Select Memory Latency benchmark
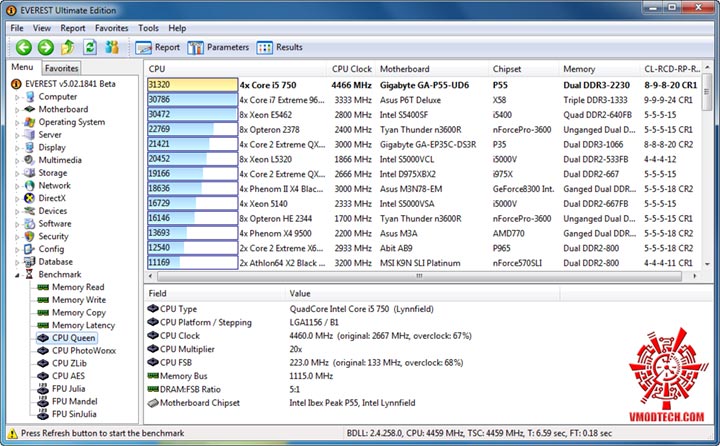 (84, 325)
